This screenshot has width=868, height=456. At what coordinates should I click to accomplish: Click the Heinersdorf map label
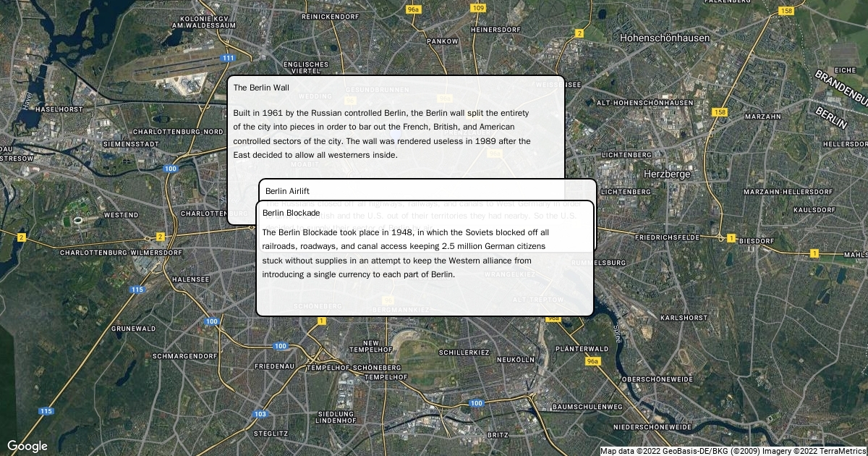coord(496,29)
